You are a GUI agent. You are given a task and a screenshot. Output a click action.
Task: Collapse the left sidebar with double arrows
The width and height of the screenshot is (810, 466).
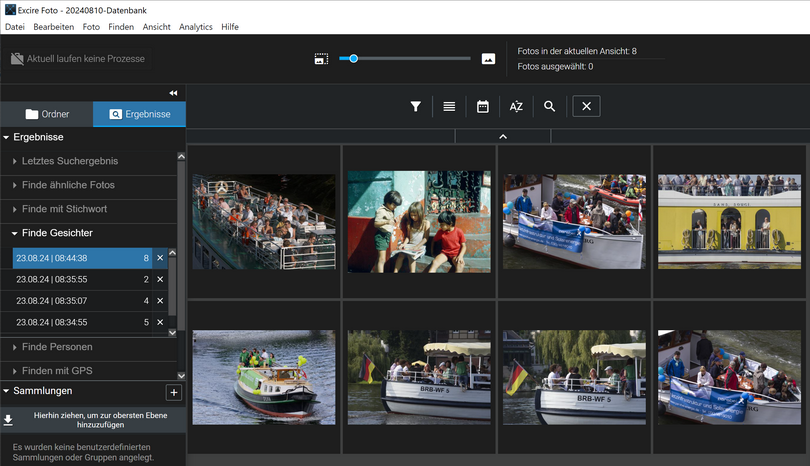pyautogui.click(x=173, y=92)
